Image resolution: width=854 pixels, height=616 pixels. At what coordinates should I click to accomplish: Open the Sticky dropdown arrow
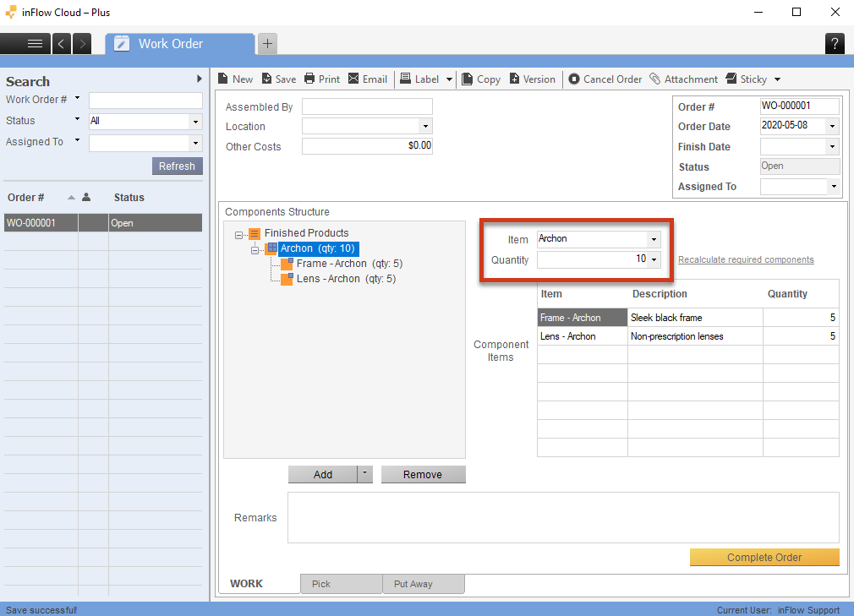(x=777, y=79)
